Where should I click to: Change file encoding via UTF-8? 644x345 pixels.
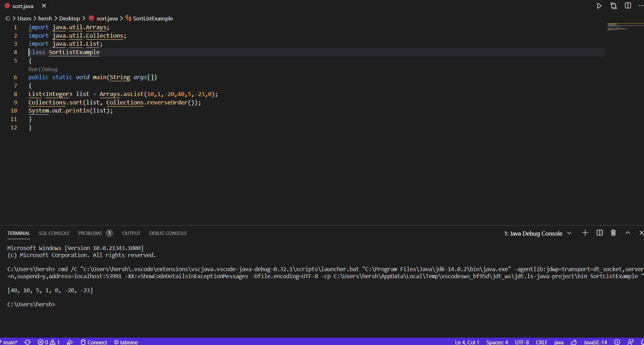(522, 342)
